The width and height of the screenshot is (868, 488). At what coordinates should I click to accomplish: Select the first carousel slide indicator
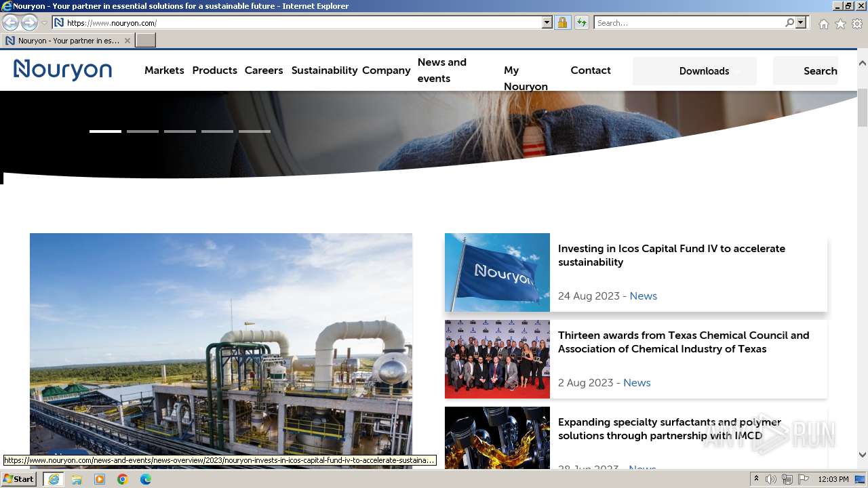pyautogui.click(x=105, y=131)
